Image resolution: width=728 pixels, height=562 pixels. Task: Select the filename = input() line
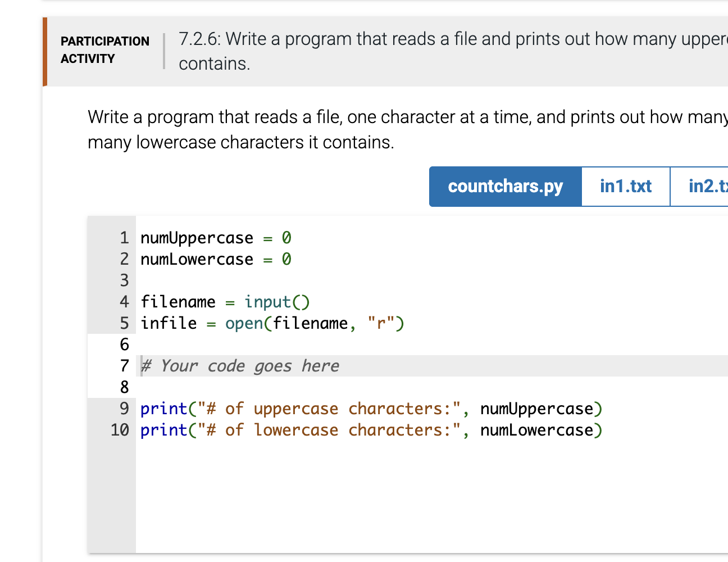[225, 302]
